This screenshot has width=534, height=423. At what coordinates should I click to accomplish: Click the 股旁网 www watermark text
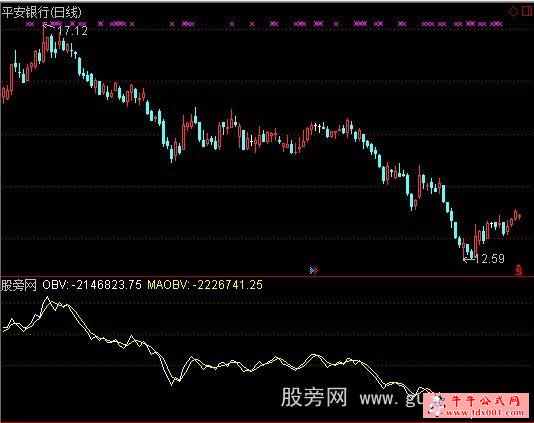[350, 397]
